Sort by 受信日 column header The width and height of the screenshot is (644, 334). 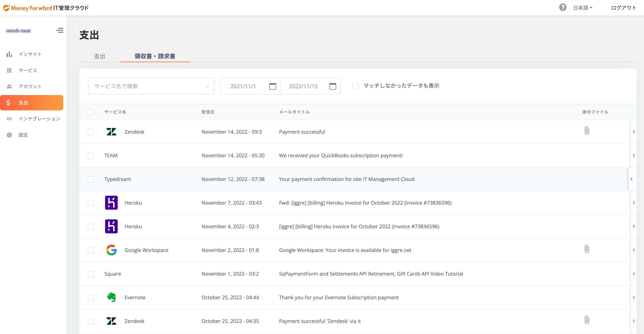point(208,112)
